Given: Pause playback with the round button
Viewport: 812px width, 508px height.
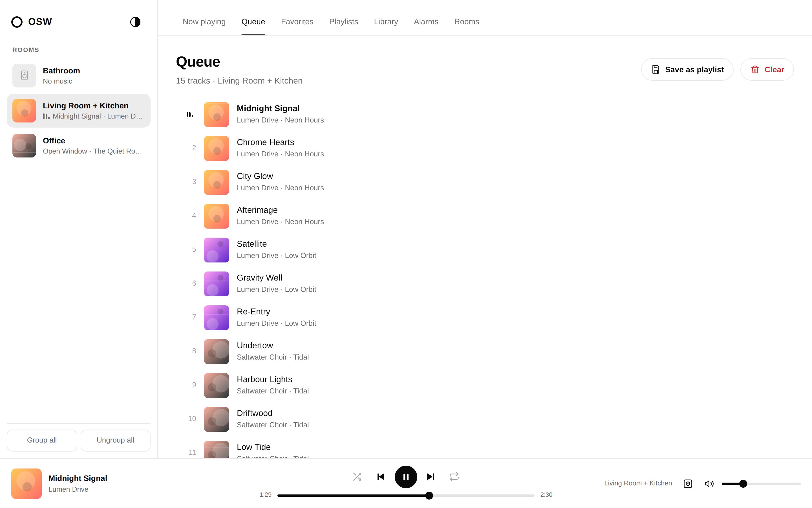Looking at the screenshot, I should (x=406, y=477).
